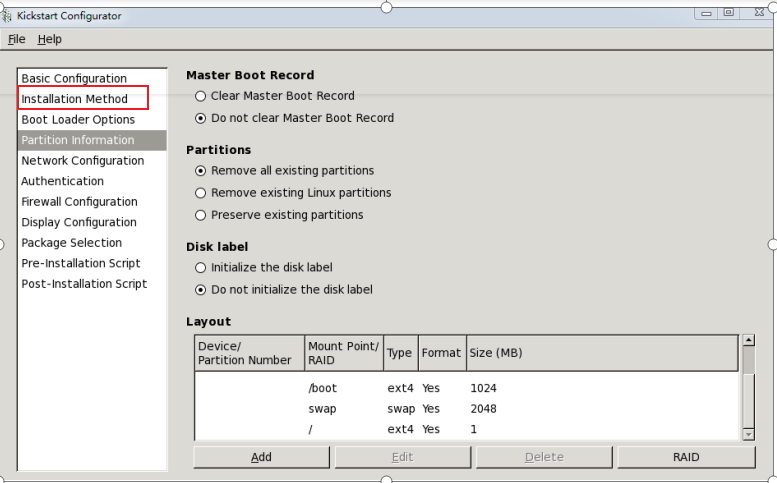The width and height of the screenshot is (777, 483).
Task: Minimize the Kickstart Configurator window
Action: (707, 13)
